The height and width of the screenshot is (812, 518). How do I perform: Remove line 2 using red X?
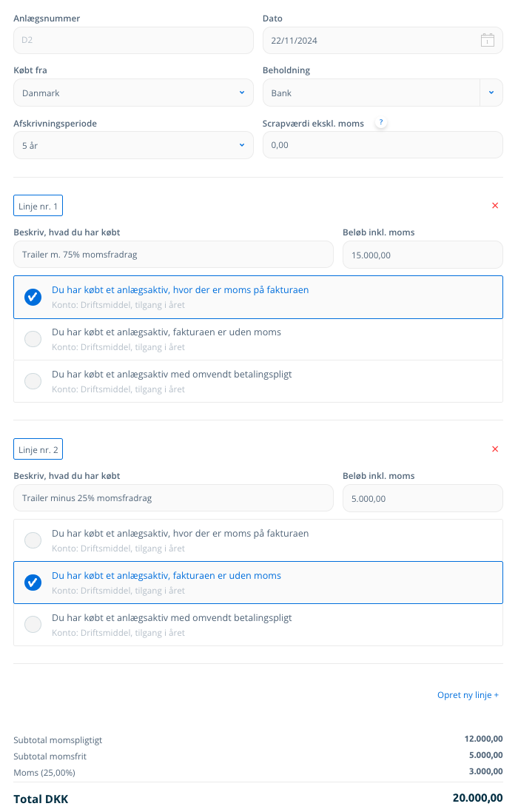(x=495, y=449)
